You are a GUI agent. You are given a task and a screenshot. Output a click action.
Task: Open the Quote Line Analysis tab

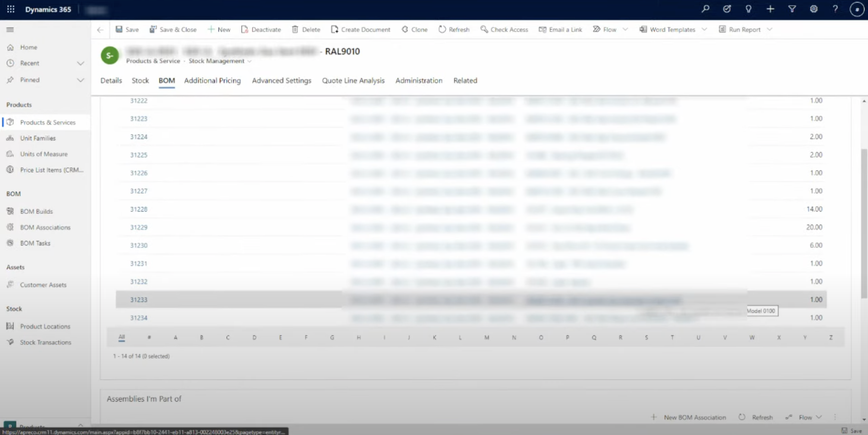353,81
